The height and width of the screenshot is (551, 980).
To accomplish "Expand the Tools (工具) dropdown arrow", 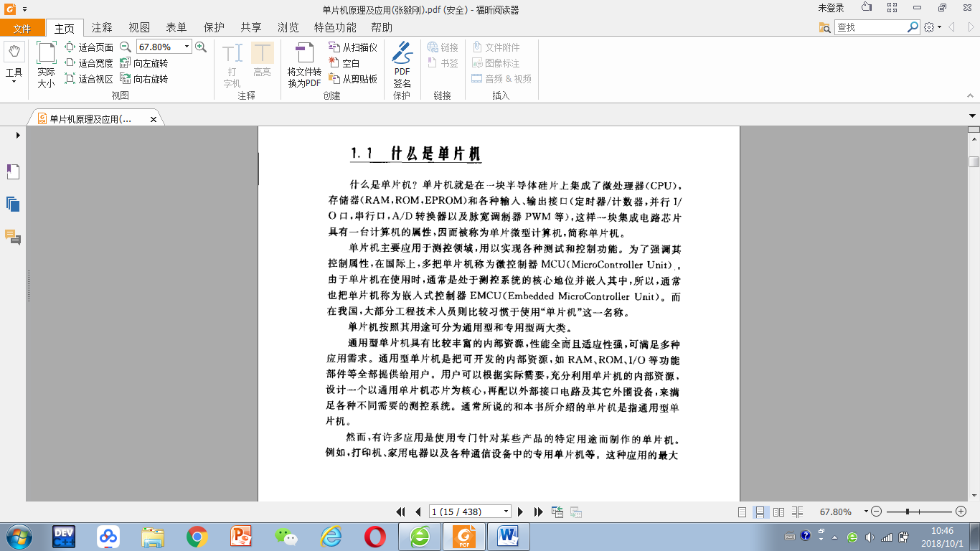I will (x=14, y=82).
